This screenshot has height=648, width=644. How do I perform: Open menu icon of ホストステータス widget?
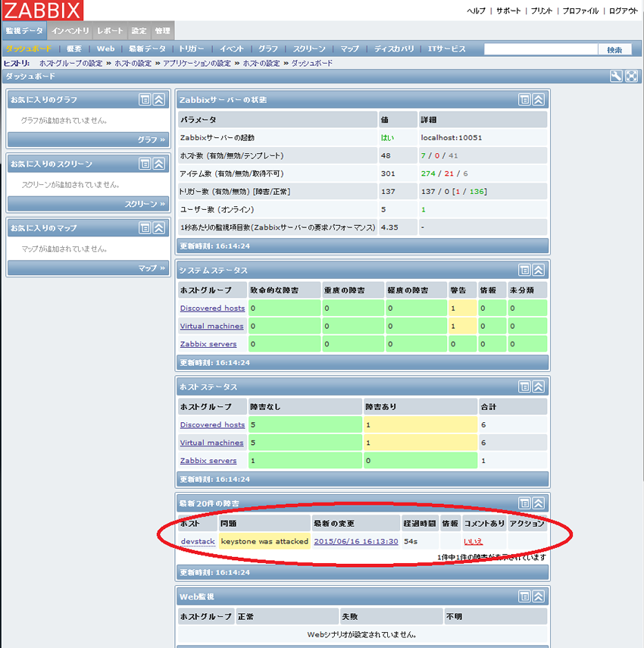tap(524, 387)
